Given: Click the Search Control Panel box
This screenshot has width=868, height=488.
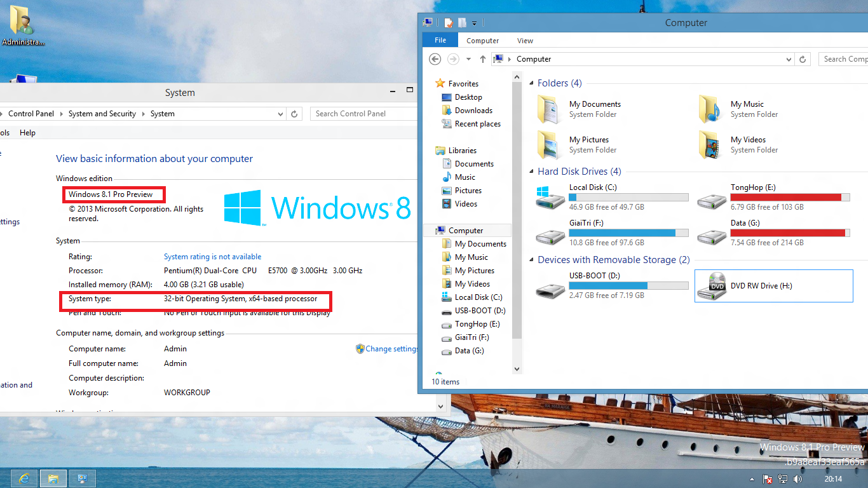Looking at the screenshot, I should click(363, 114).
